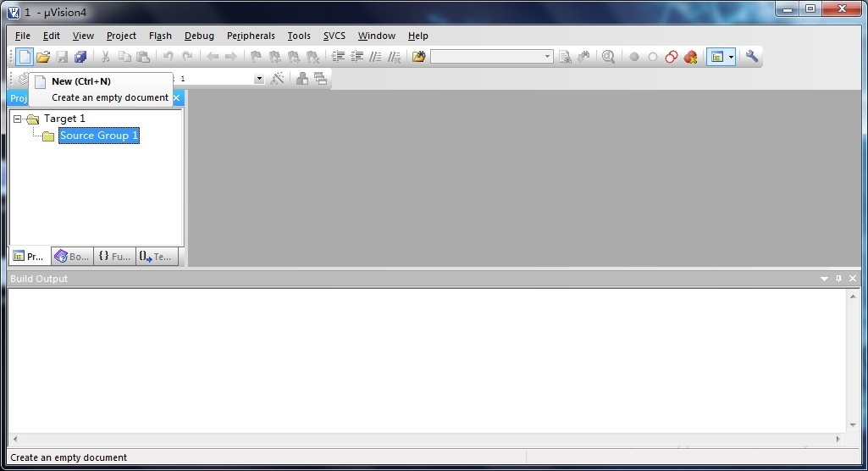
Task: Switch to the Books tab
Action: click(x=73, y=257)
